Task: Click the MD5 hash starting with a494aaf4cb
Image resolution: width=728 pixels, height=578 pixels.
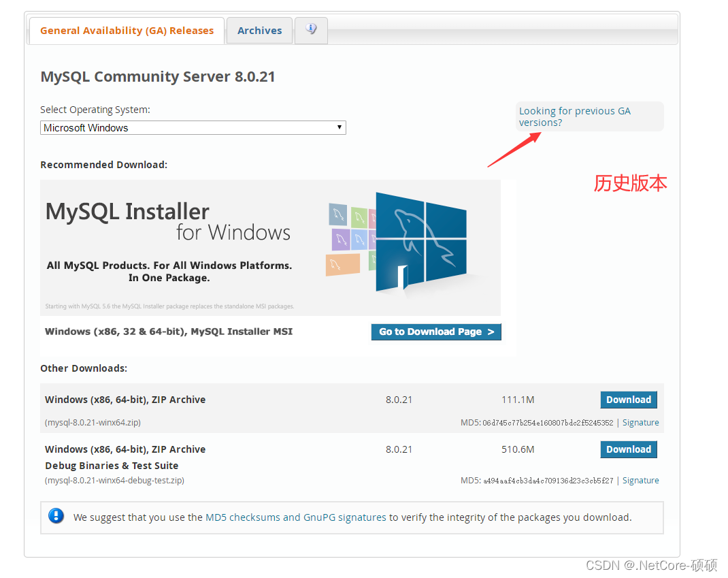Action: 548,481
